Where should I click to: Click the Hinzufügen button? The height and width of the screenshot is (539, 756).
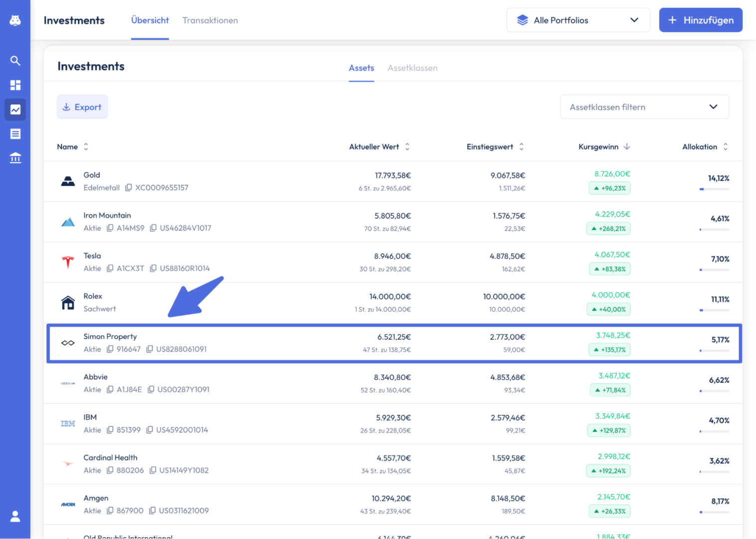click(x=701, y=20)
